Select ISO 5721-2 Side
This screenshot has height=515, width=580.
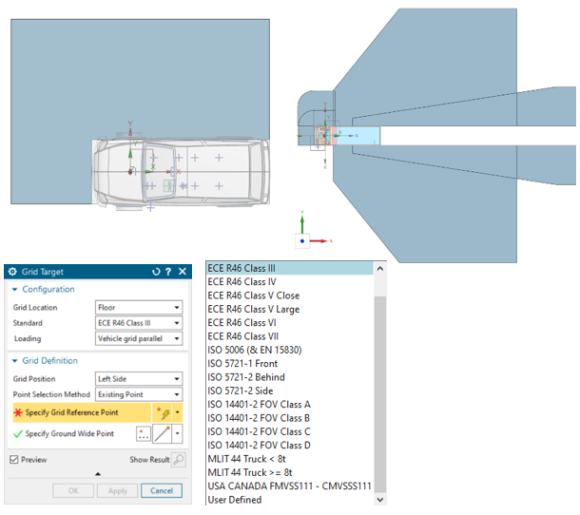tap(290, 391)
